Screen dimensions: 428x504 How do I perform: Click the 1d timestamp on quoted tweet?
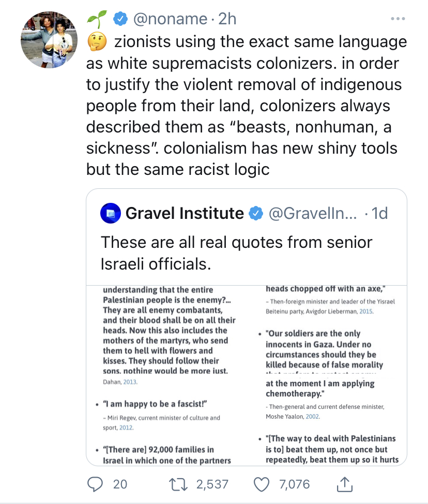tap(380, 213)
